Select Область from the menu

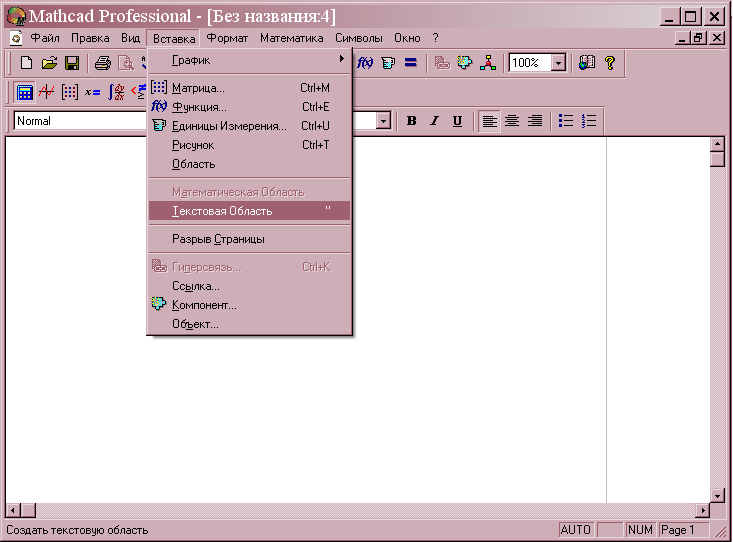[249, 164]
